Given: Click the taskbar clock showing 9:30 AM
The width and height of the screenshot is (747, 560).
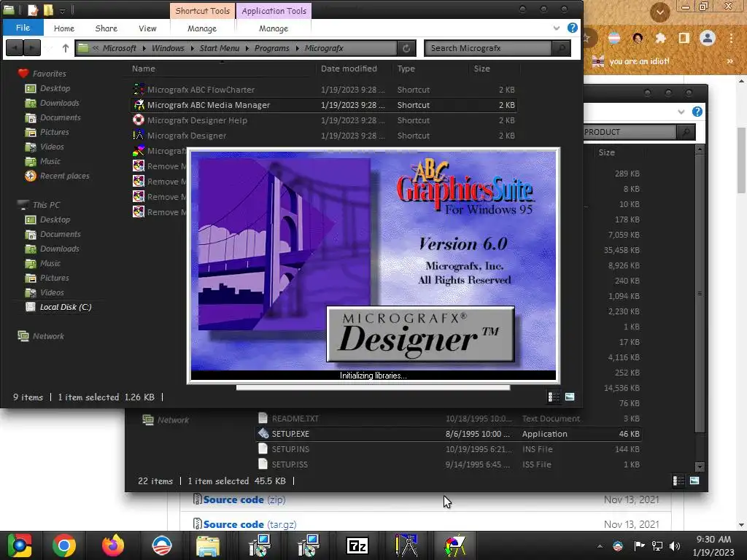Looking at the screenshot, I should (713, 545).
